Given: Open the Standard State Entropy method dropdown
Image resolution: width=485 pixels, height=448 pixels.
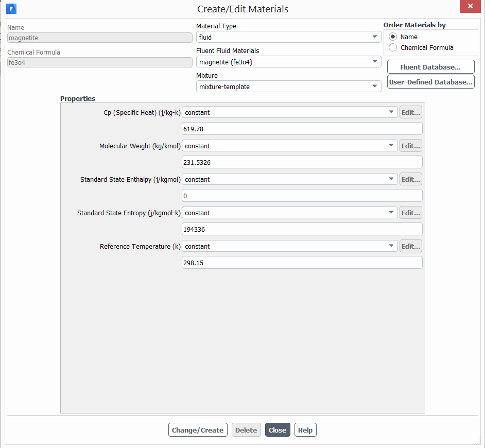Looking at the screenshot, I should pos(289,213).
